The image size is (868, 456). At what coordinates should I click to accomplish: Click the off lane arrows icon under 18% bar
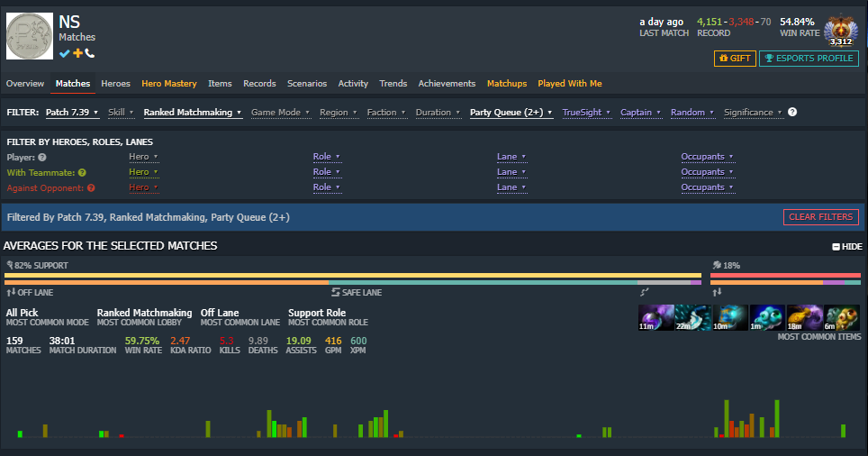(717, 292)
